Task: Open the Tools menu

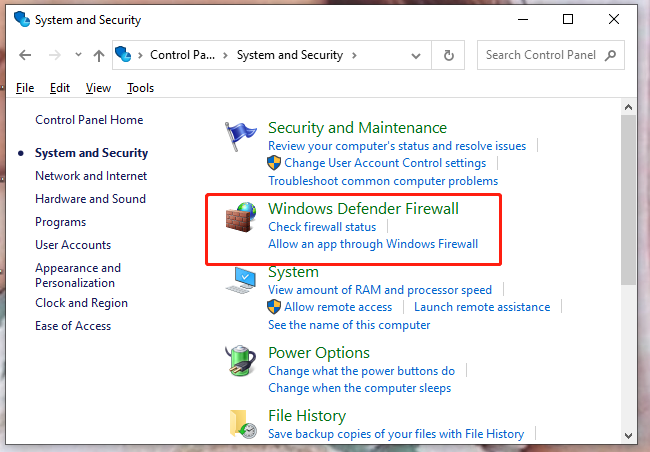Action: [140, 88]
